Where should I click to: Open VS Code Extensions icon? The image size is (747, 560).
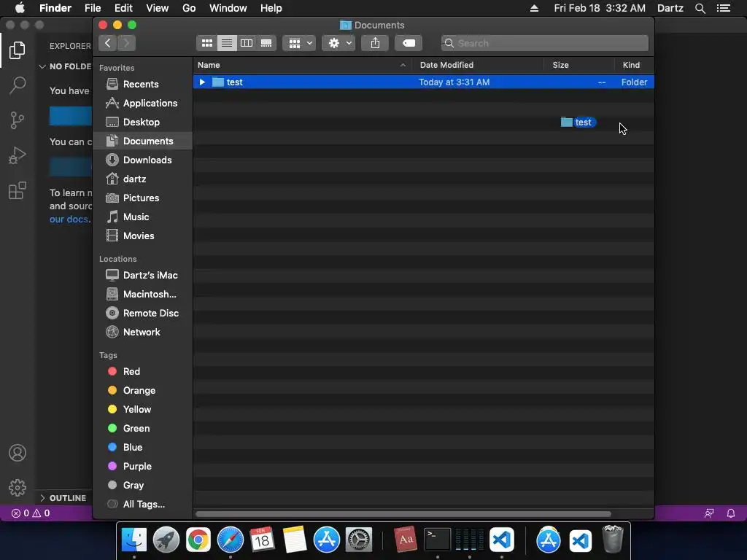click(x=18, y=190)
